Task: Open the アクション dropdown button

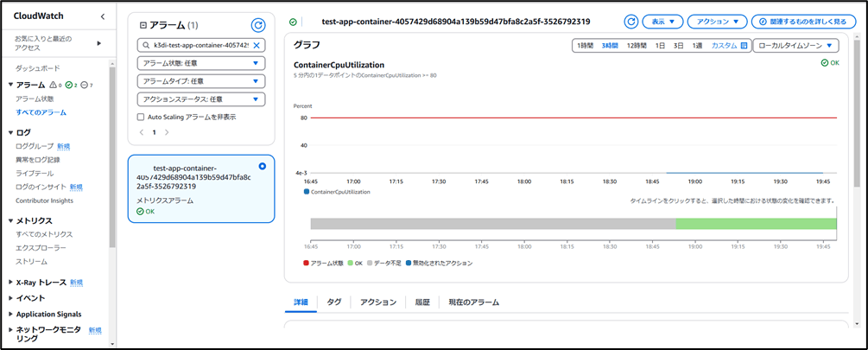Action: tap(717, 22)
